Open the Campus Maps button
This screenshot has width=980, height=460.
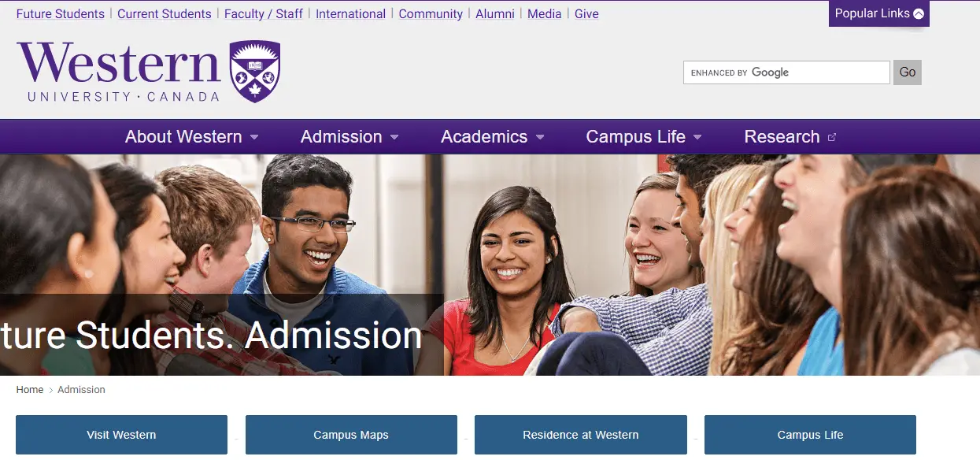click(x=351, y=435)
